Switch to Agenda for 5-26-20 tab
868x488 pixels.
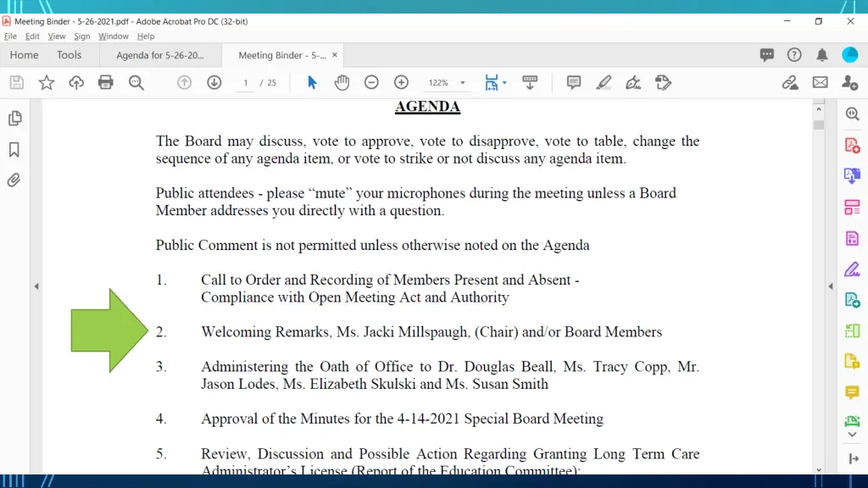pos(160,55)
